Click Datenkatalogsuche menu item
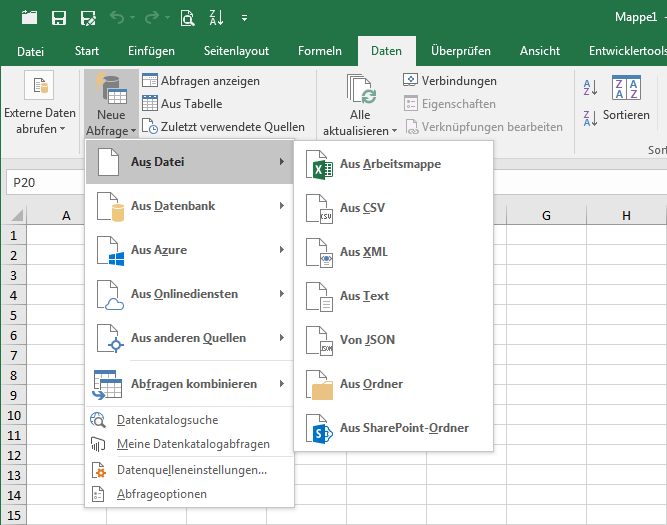Image resolution: width=667 pixels, height=525 pixels. [x=190, y=420]
